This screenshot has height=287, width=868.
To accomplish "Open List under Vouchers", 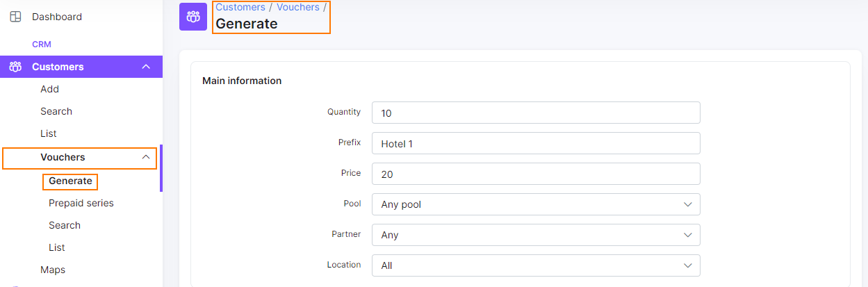I will pyautogui.click(x=57, y=247).
